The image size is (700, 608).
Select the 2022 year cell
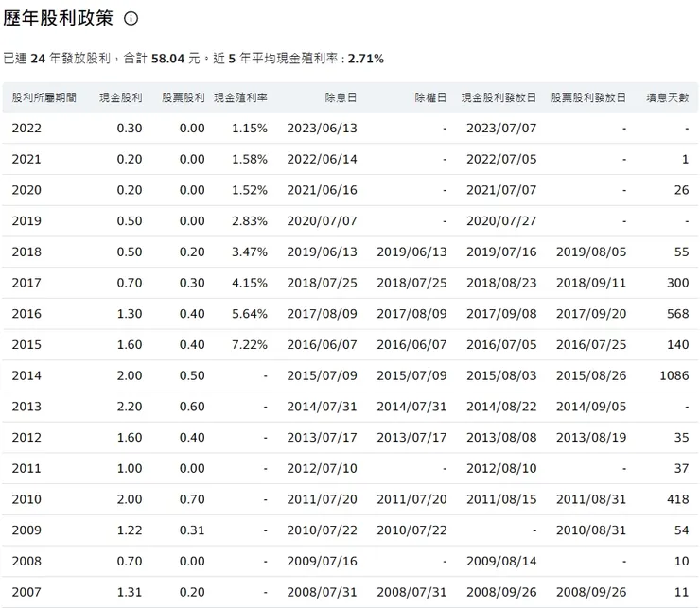26,129
